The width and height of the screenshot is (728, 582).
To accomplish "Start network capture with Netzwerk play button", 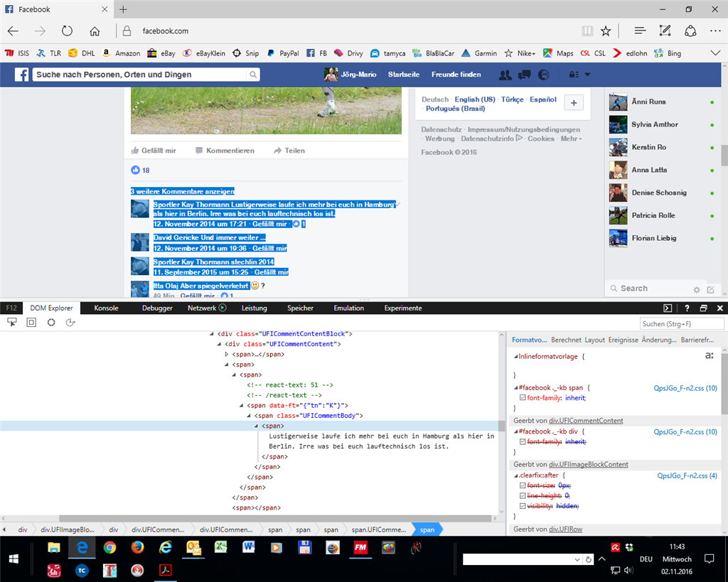I will tap(223, 308).
